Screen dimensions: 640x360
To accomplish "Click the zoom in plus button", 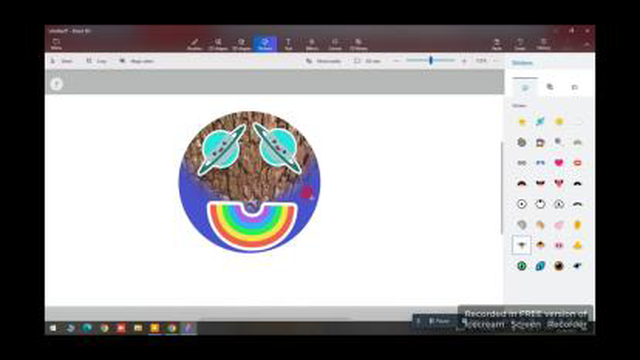I will (464, 61).
